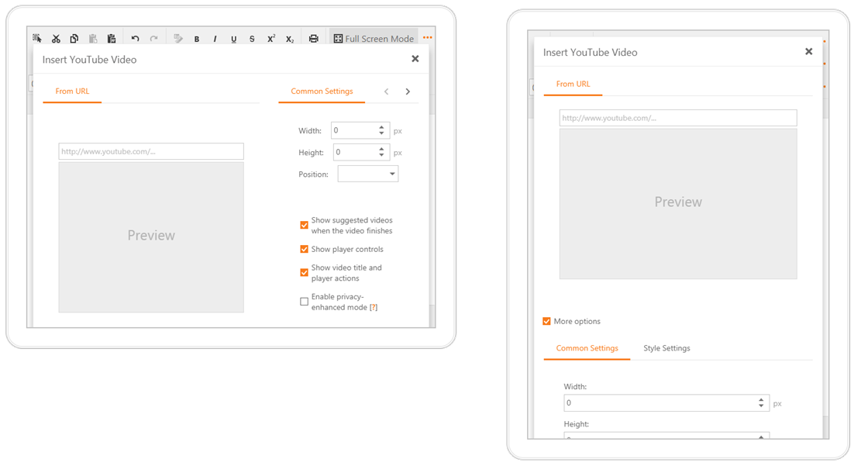Close the left Insert YouTube Video dialog

point(415,59)
